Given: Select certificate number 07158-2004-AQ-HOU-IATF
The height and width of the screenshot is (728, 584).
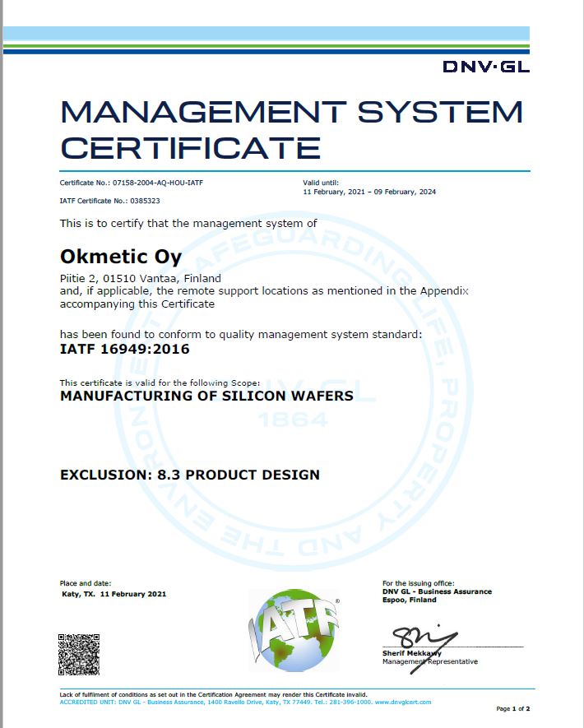Looking at the screenshot, I should pyautogui.click(x=158, y=183).
